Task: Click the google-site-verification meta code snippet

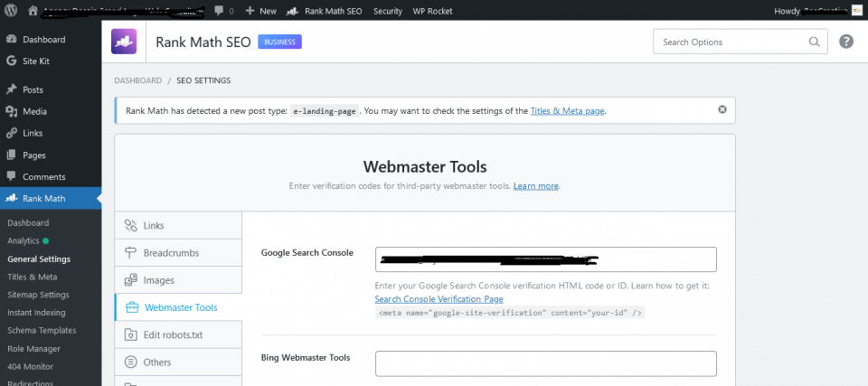Action: click(510, 313)
